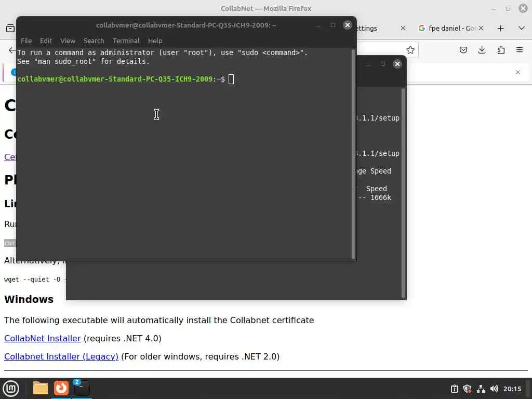The width and height of the screenshot is (532, 399).
Task: Switch to the terminal taskbar group
Action: [x=82, y=388]
